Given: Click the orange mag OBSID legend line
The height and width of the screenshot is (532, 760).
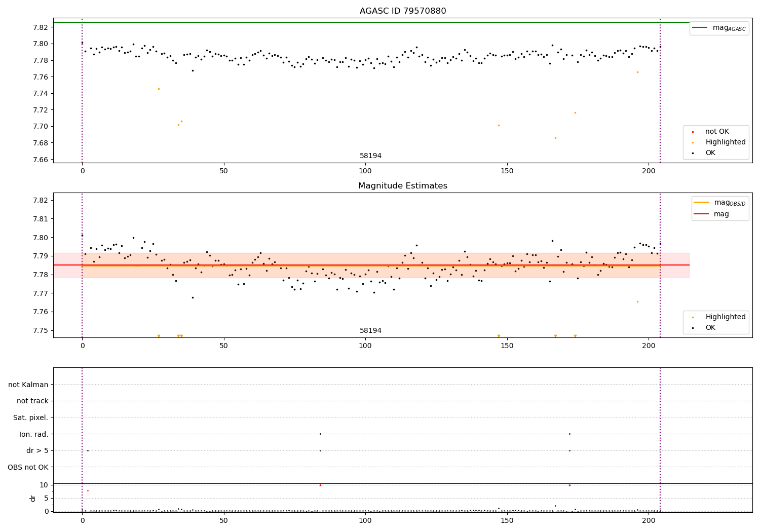Looking at the screenshot, I should (x=702, y=202).
